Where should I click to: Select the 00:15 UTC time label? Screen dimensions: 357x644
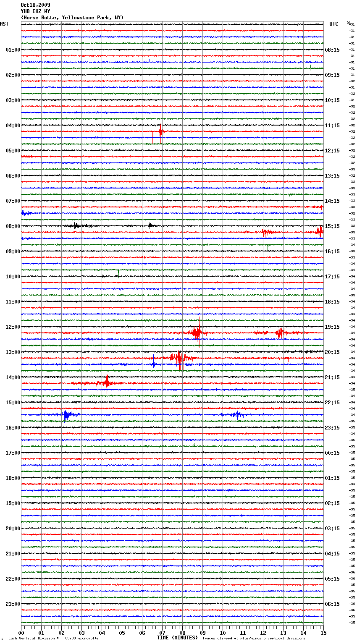click(x=332, y=453)
